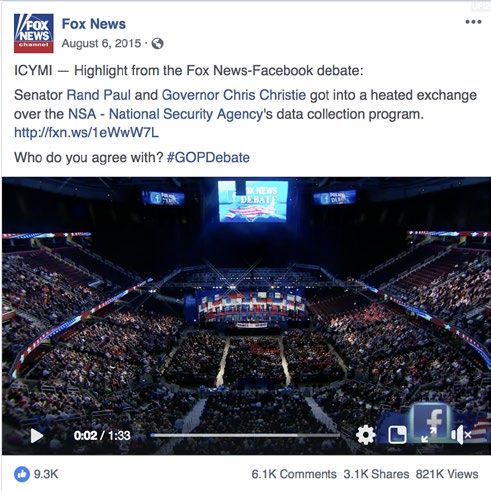This screenshot has height=491, width=491.
Task: Follow the fxn.ws/1eWwW7L short link
Action: coord(86,133)
